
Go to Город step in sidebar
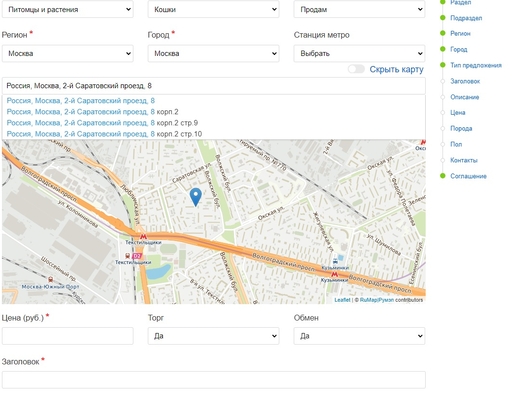(459, 49)
